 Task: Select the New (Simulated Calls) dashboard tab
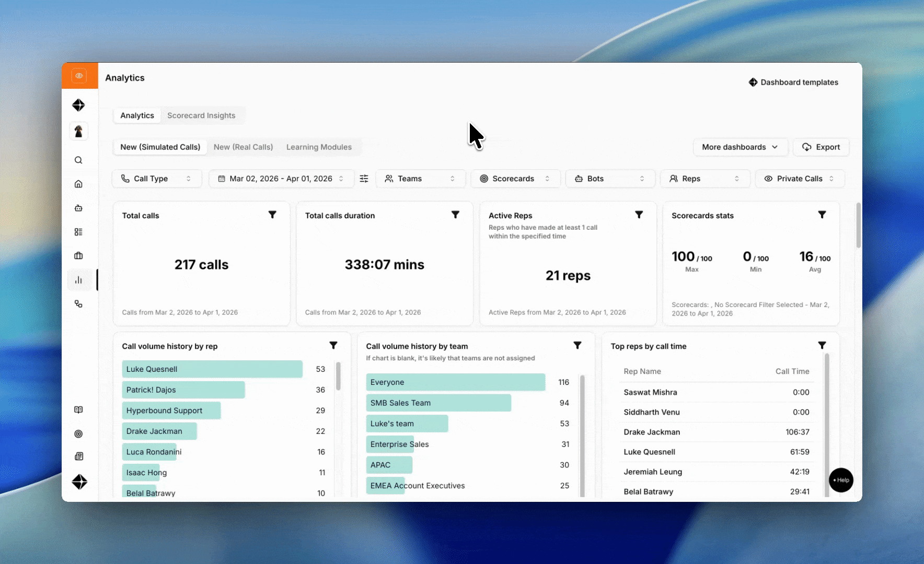(160, 147)
